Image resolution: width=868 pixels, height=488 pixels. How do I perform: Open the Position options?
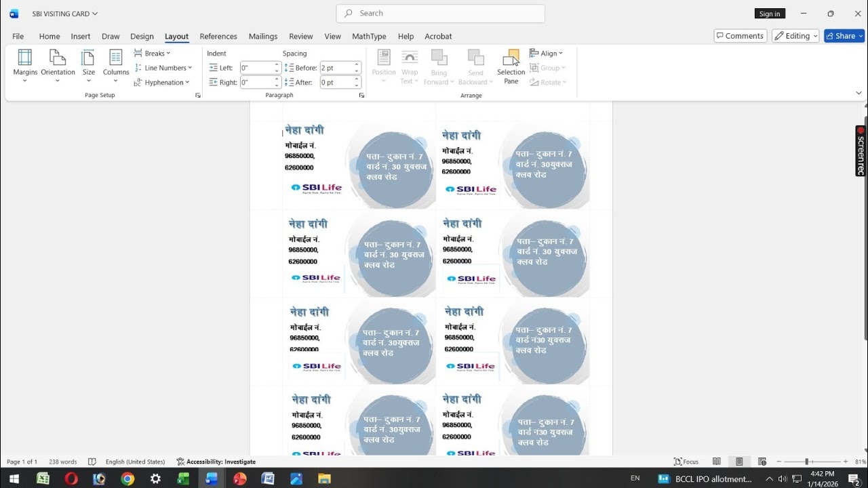[384, 66]
